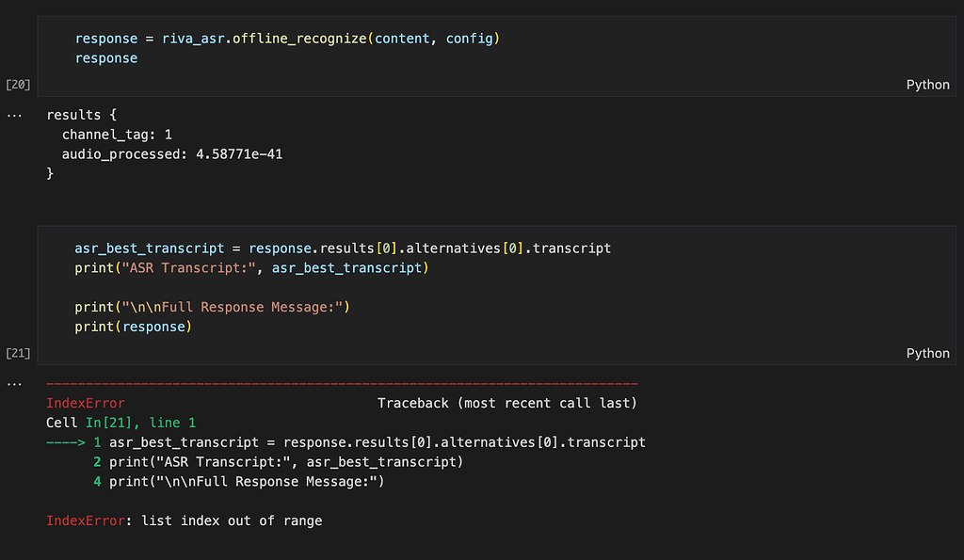Click execution count [21] label
The width and height of the screenshot is (964, 560).
point(18,354)
